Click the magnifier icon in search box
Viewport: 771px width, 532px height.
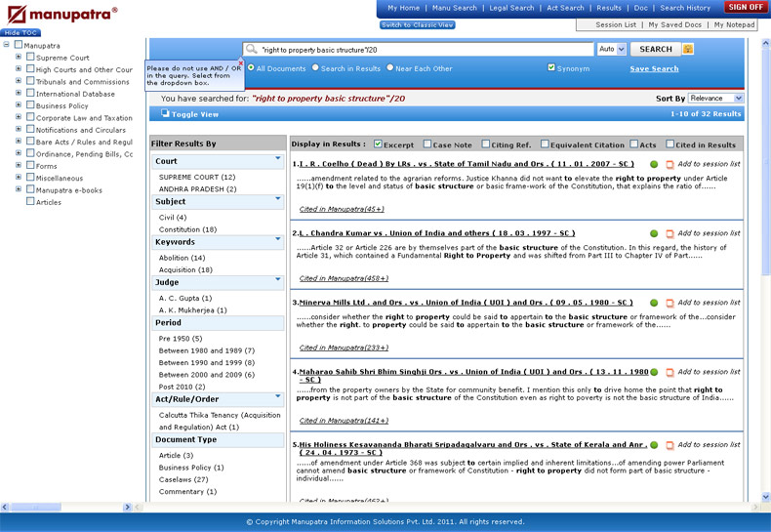[x=251, y=49]
